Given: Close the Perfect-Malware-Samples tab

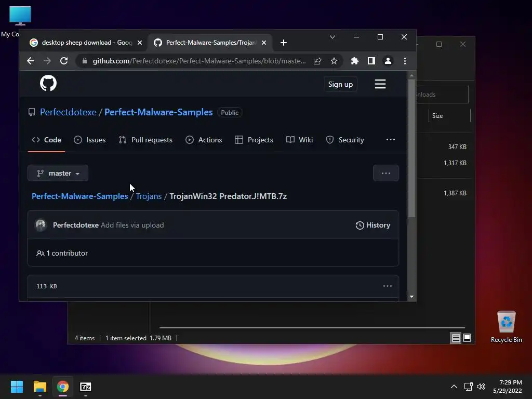Looking at the screenshot, I should (264, 43).
